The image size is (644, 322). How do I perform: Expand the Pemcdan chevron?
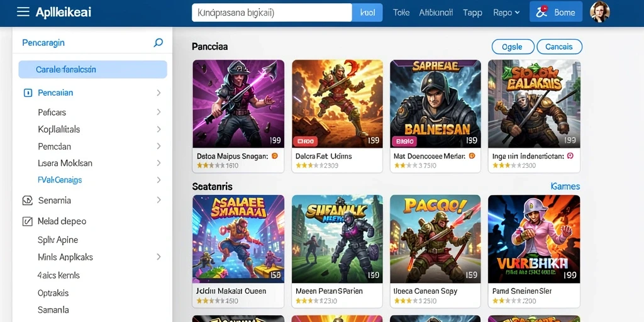158,146
